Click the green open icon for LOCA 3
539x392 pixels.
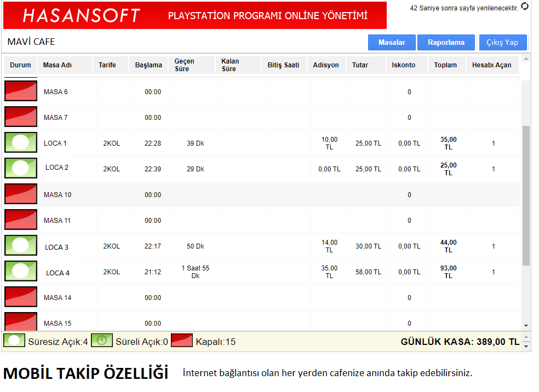[21, 246]
